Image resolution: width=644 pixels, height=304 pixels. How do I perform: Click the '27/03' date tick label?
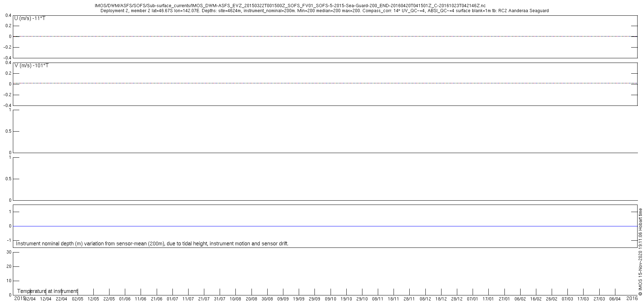[599, 299]
